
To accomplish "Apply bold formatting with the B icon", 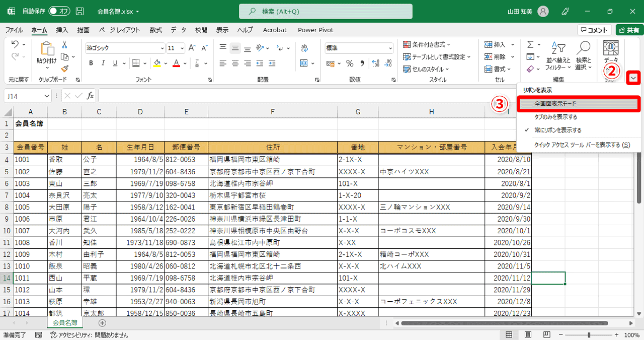I will click(x=91, y=63).
